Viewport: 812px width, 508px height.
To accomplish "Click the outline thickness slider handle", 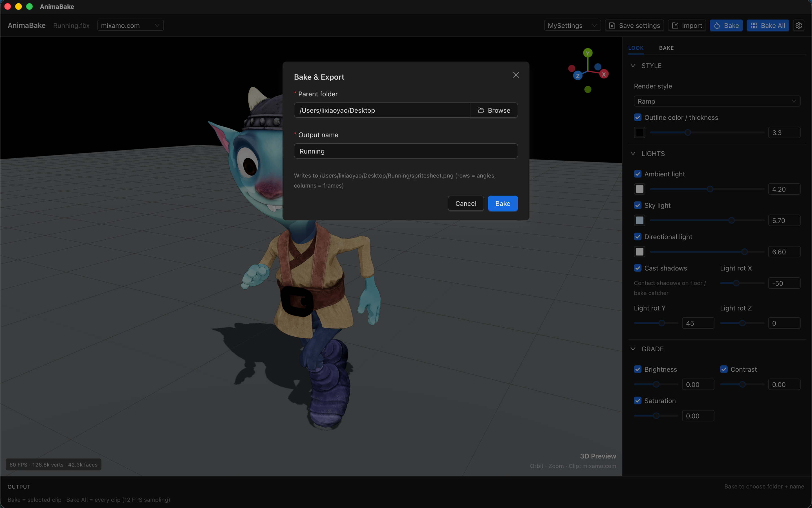I will coord(688,132).
